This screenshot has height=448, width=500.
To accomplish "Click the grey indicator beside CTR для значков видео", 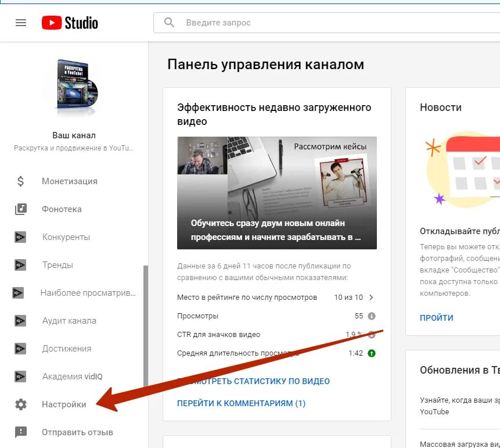I will tap(372, 335).
